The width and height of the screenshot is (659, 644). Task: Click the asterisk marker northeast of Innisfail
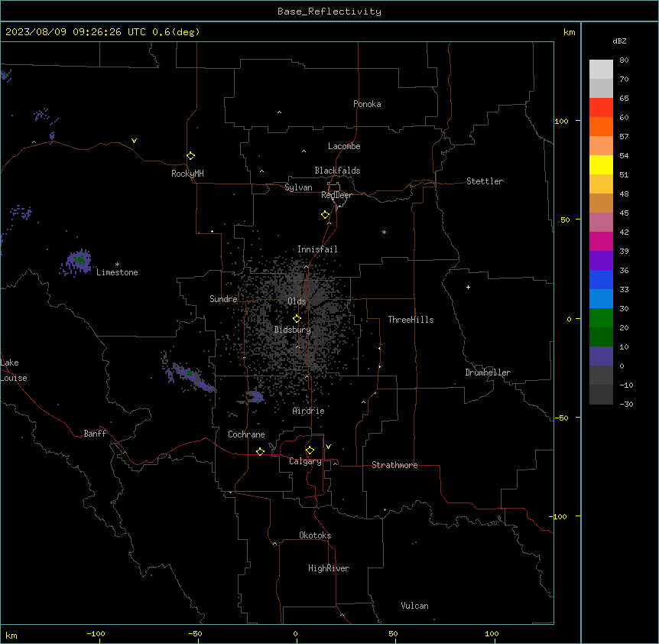pyautogui.click(x=384, y=232)
